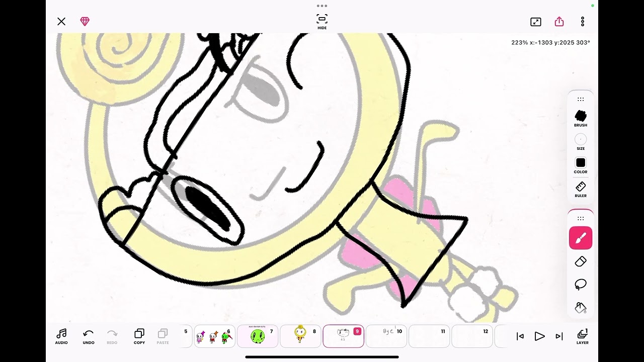Select the pink paintbrush draw tool
Viewport: 644px width, 362px height.
click(x=581, y=238)
